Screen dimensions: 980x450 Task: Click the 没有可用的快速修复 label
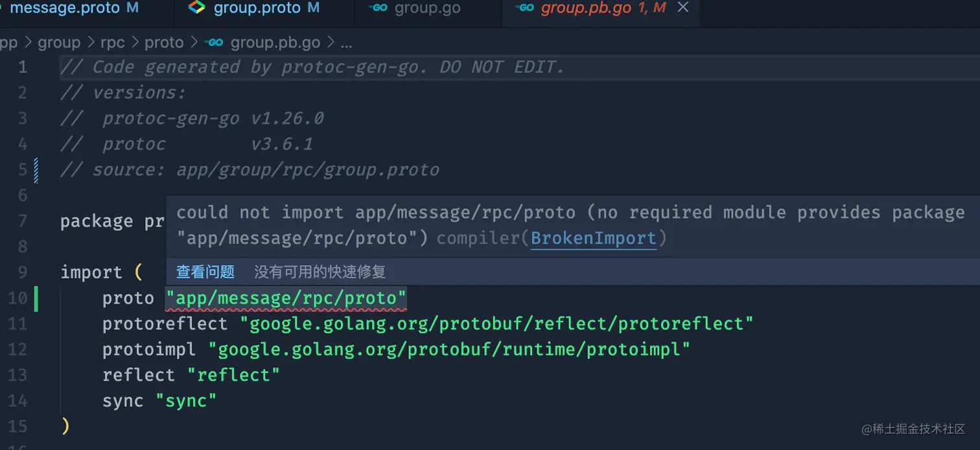point(320,272)
